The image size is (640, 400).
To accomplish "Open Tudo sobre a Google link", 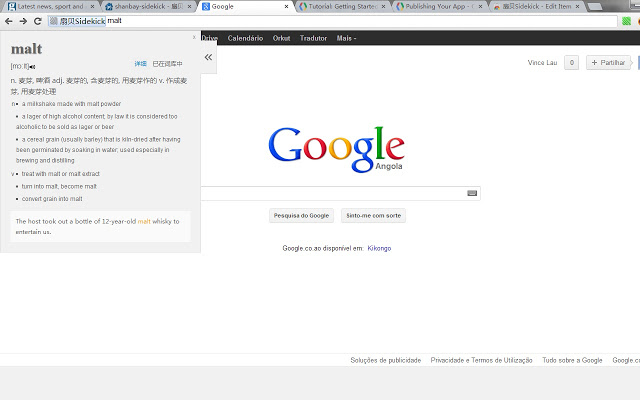I will 572,360.
